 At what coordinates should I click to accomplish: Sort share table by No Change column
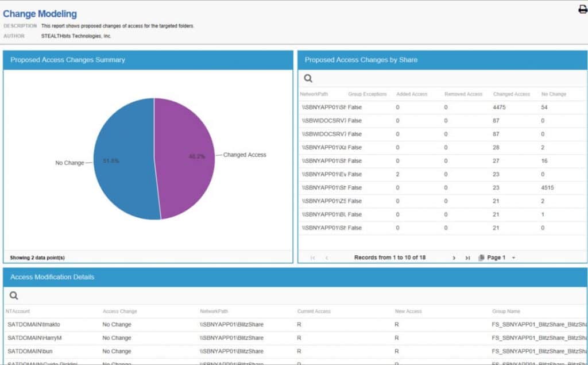(x=554, y=94)
